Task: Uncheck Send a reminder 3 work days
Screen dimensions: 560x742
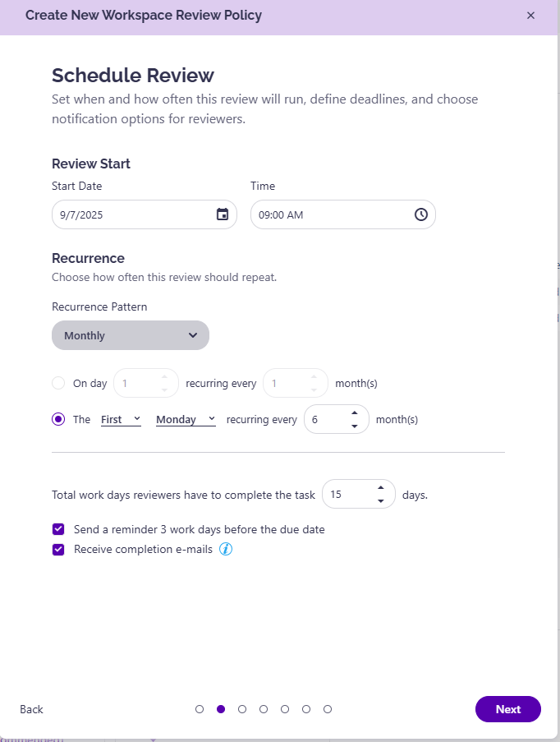Action: (58, 529)
